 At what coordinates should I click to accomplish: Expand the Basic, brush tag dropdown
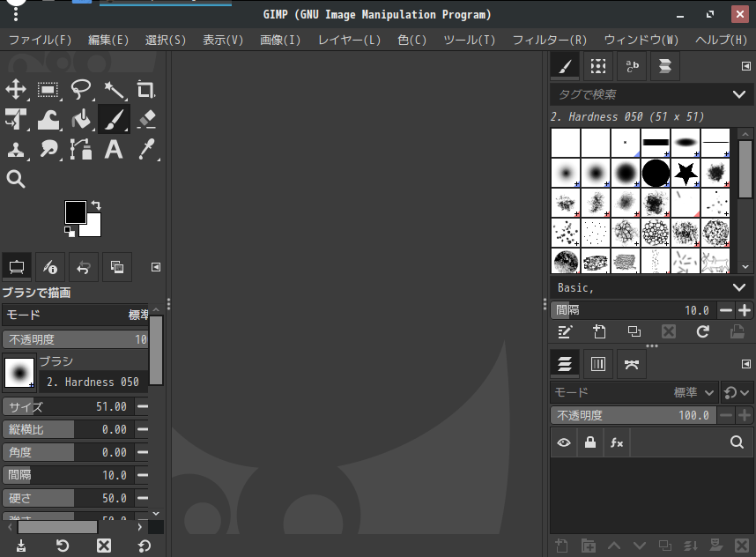coord(738,288)
